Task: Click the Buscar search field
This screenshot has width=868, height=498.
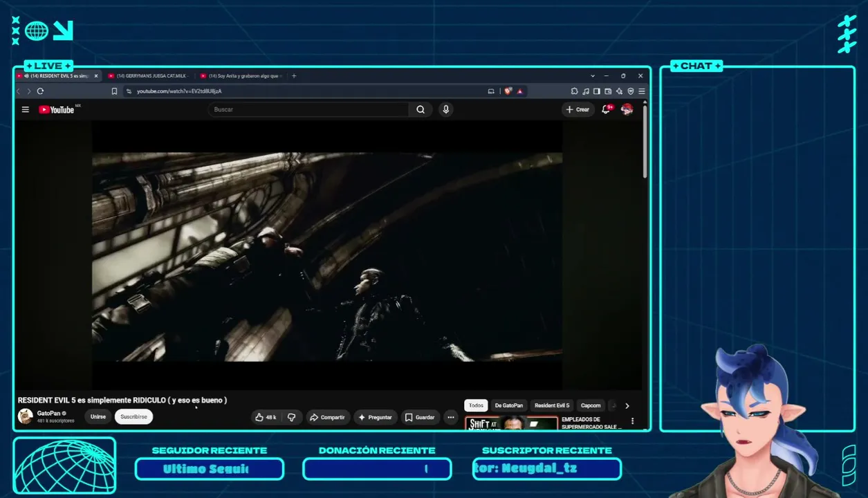Action: coord(309,109)
